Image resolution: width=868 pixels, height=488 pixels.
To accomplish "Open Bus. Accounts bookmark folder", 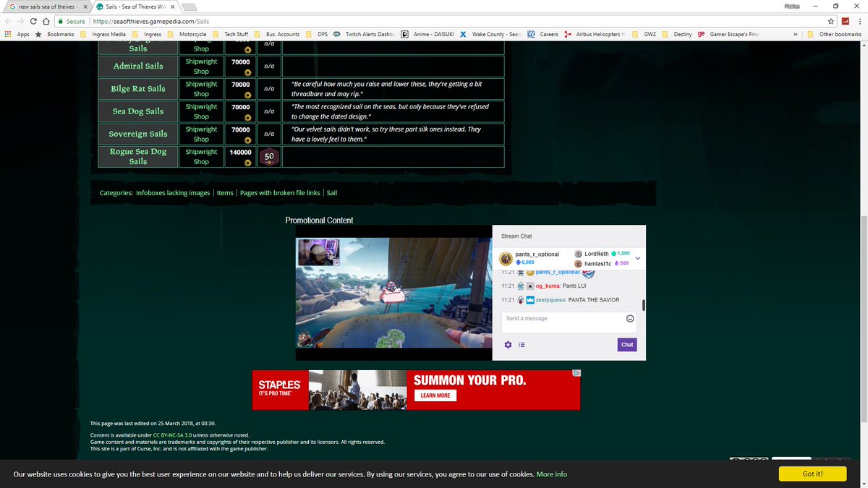I will (277, 34).
